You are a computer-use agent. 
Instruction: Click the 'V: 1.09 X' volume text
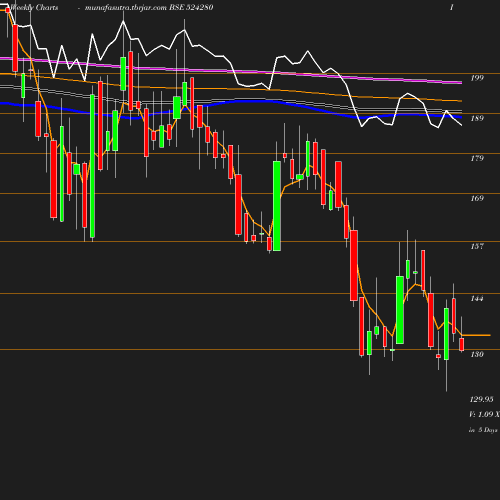click(484, 414)
